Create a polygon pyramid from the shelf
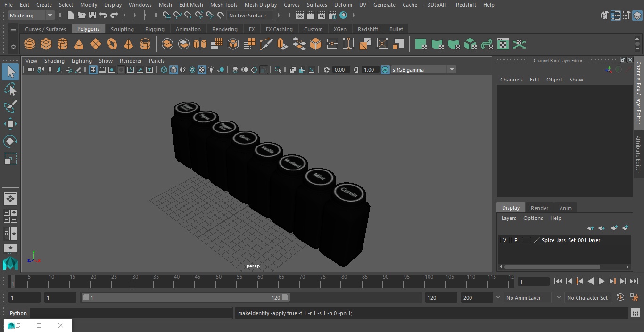644x332 pixels. (x=129, y=44)
